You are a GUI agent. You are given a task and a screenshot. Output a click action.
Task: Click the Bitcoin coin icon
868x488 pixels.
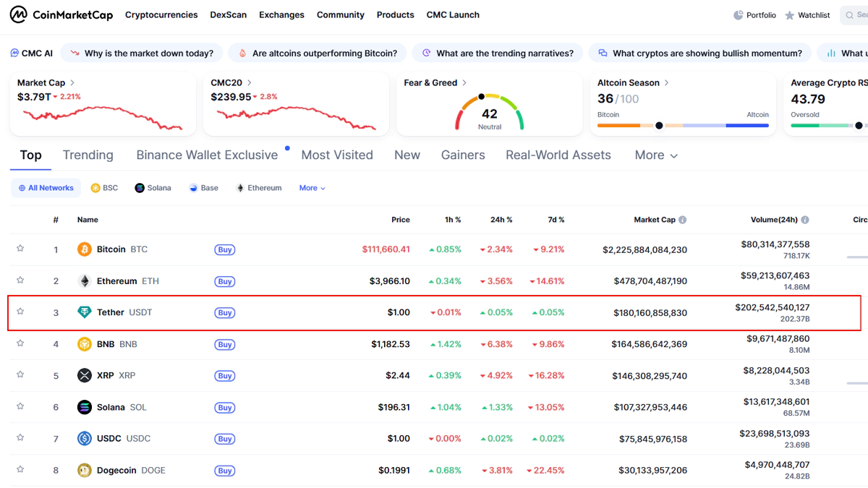click(85, 249)
